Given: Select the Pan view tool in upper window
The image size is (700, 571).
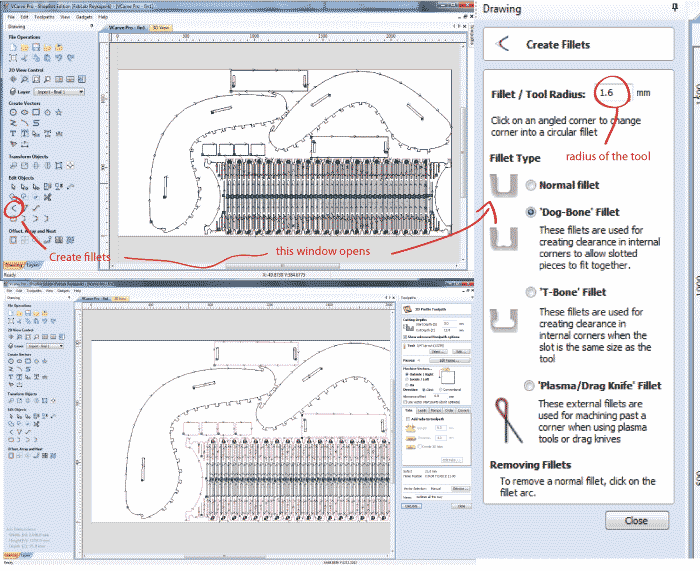Looking at the screenshot, I should [13, 79].
